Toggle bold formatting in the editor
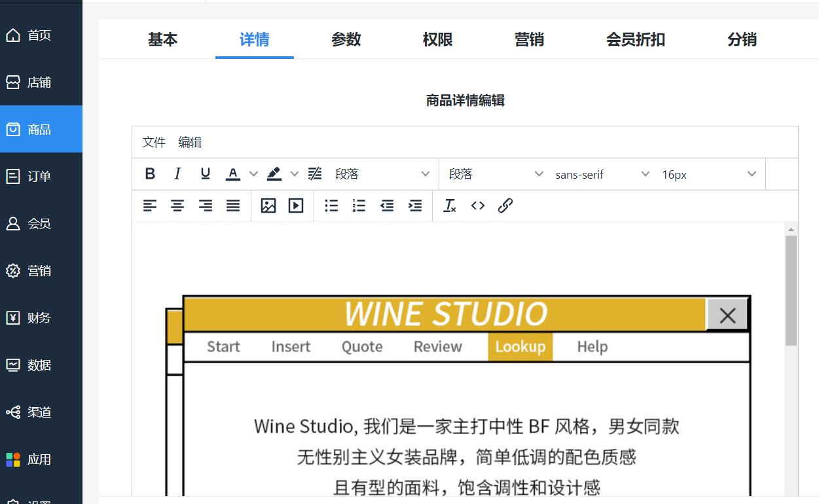Screen dimensions: 819x504 coord(150,174)
